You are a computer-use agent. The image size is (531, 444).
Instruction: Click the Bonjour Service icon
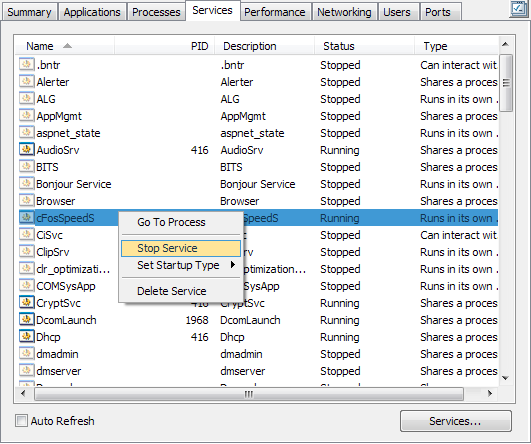(x=26, y=184)
